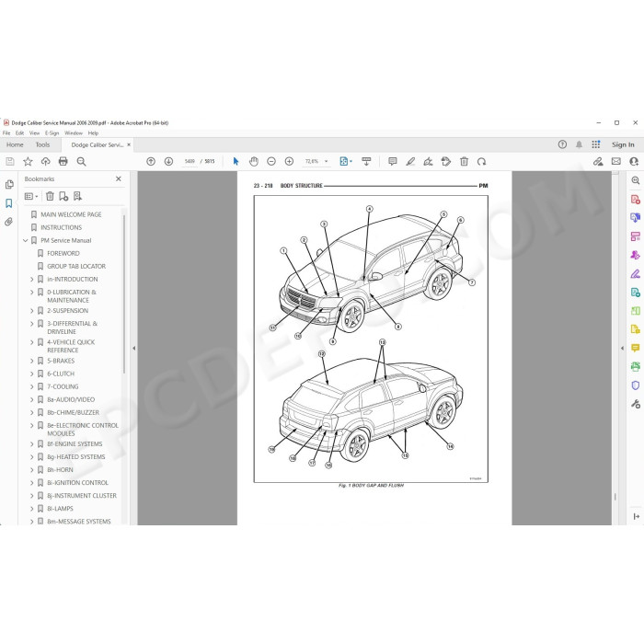Expand the in-INTRODUCTION bookmark

[x=32, y=280]
